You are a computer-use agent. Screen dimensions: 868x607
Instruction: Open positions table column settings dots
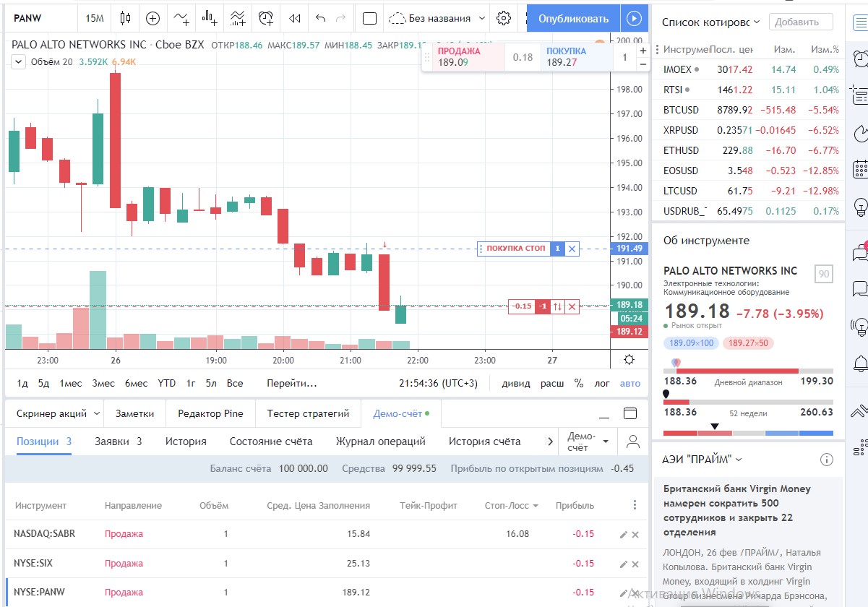point(635,505)
